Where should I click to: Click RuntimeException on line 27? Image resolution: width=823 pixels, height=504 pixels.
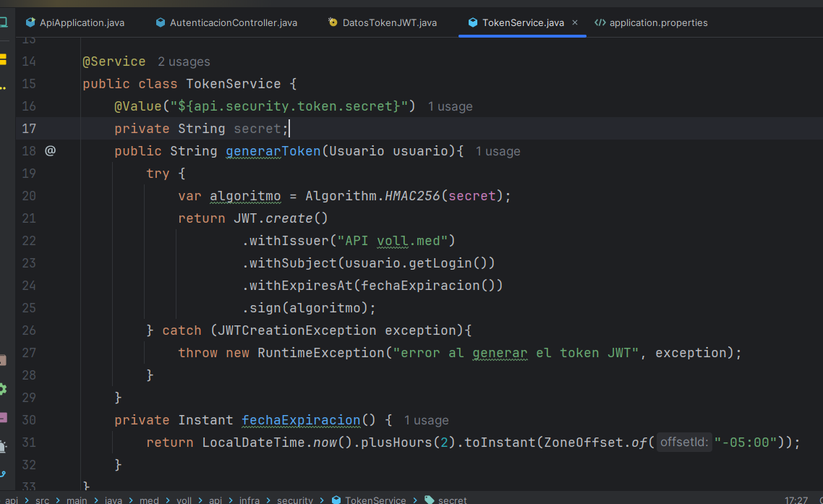point(320,353)
